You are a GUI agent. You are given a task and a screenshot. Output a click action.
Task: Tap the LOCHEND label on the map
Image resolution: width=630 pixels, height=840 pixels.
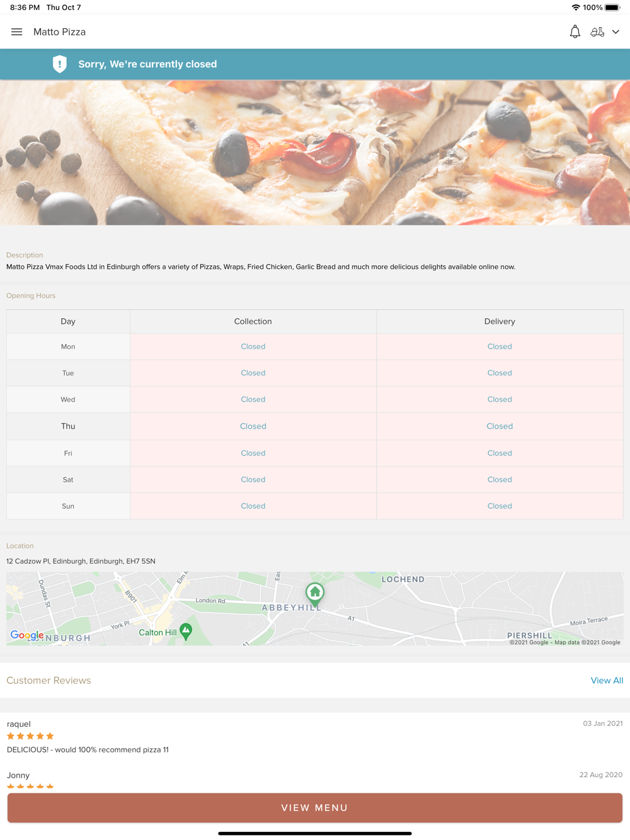click(403, 579)
